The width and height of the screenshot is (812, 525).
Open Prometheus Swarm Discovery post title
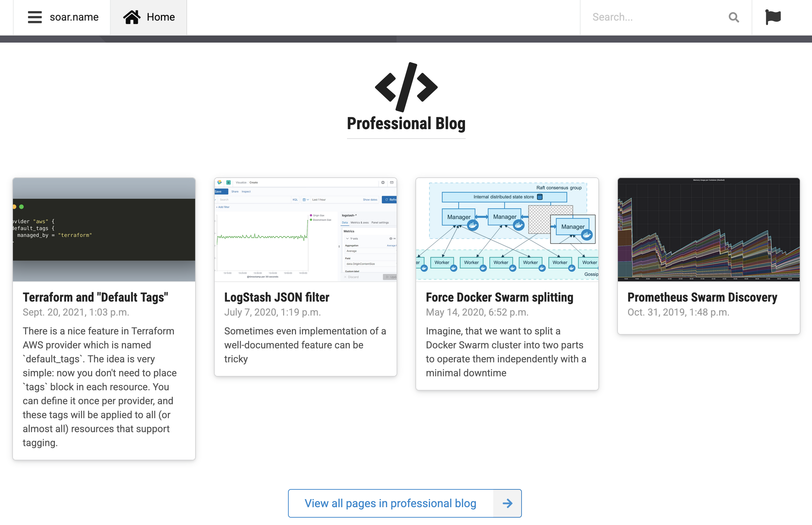[x=702, y=297]
